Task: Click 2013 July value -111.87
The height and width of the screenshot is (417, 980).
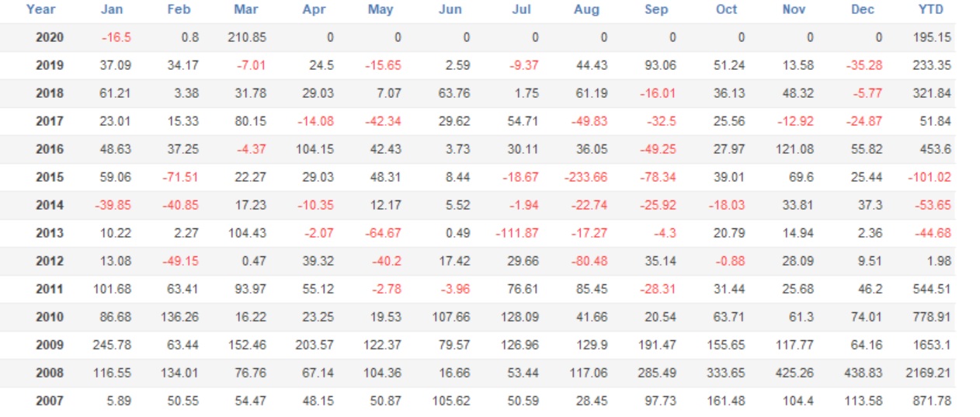Action: pos(517,233)
